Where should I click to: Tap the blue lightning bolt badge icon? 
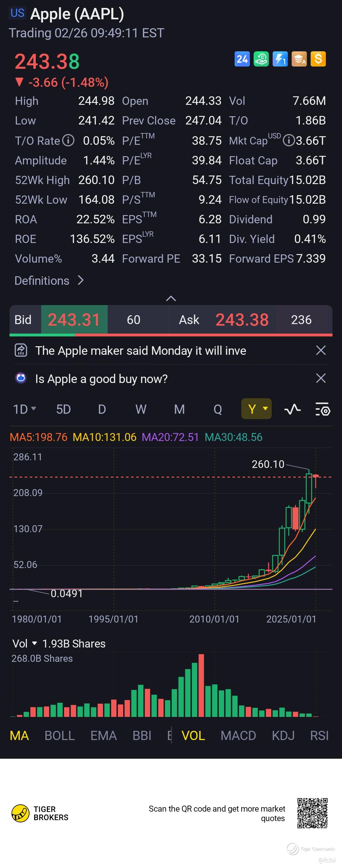click(280, 59)
